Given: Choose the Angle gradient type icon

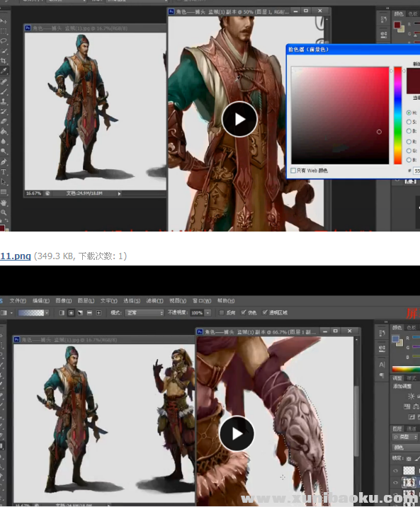Looking at the screenshot, I should [80, 313].
